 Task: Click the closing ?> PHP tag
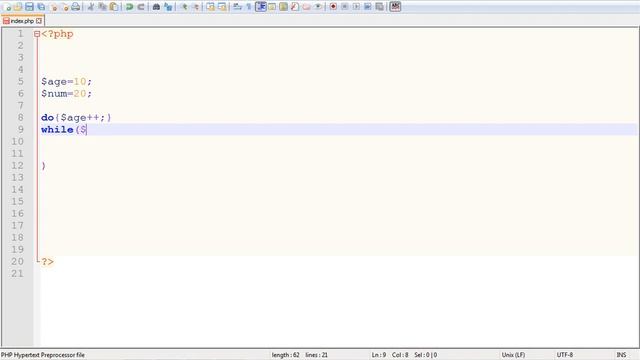[47, 262]
